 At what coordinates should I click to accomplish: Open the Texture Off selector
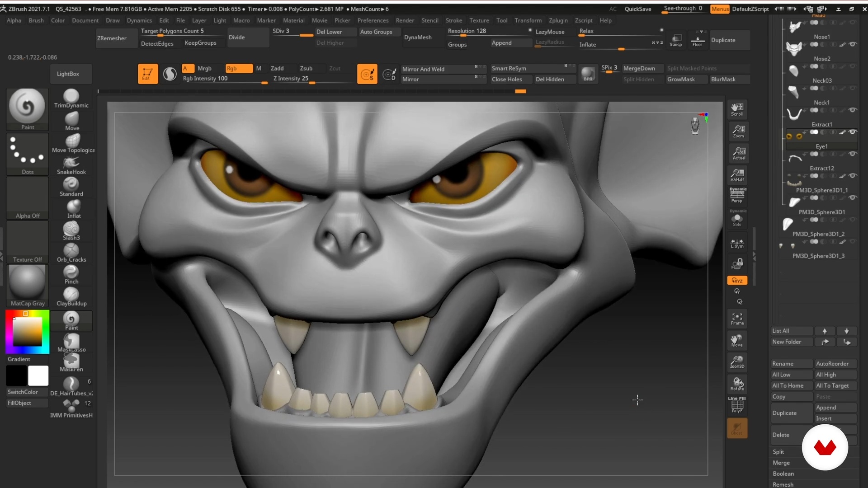[27, 242]
